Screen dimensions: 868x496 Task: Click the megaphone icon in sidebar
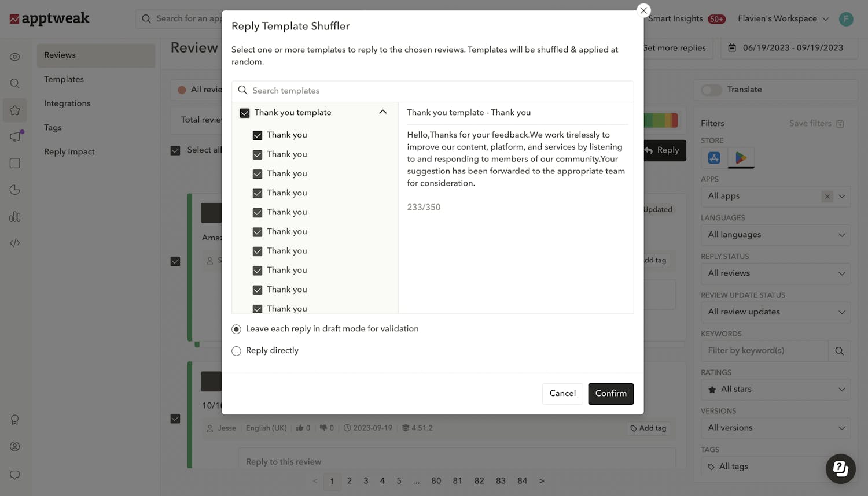tap(15, 137)
